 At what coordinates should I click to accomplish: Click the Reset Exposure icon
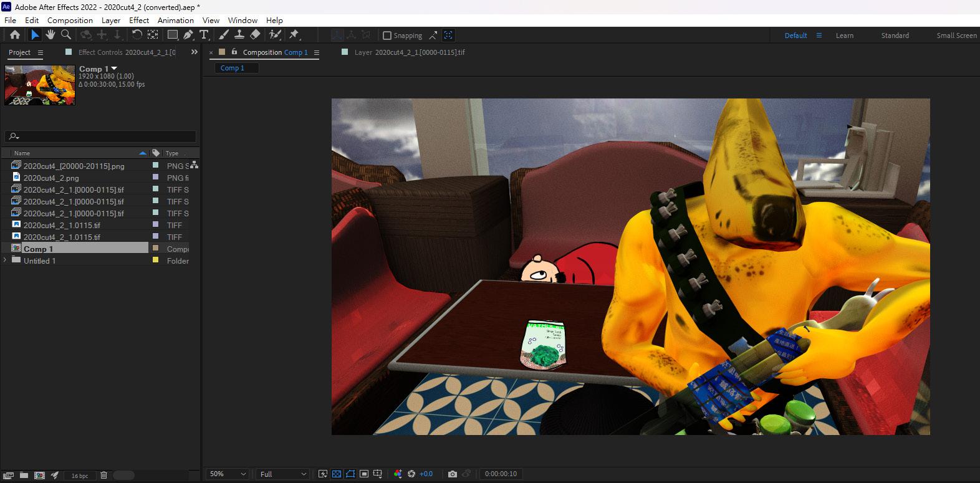click(x=411, y=474)
